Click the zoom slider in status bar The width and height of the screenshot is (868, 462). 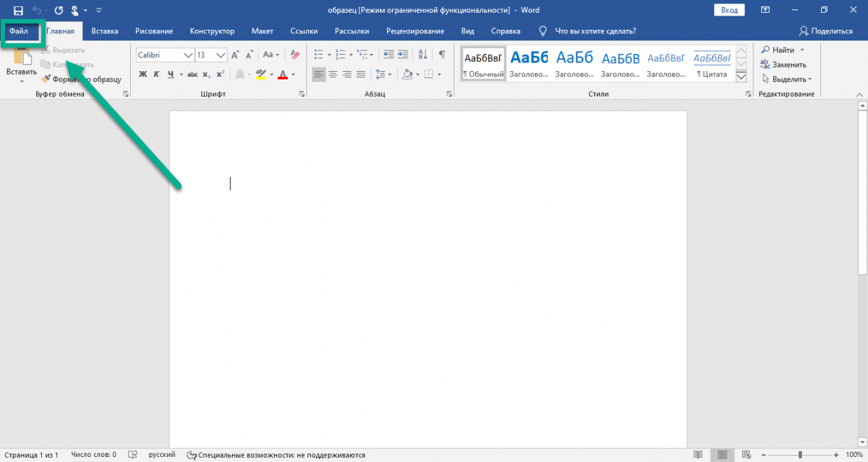tap(800, 455)
